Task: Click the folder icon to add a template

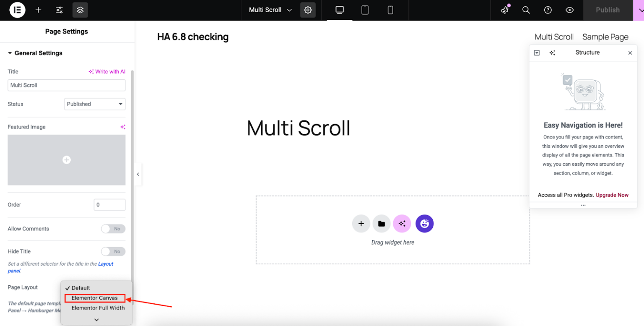Action: pyautogui.click(x=381, y=224)
